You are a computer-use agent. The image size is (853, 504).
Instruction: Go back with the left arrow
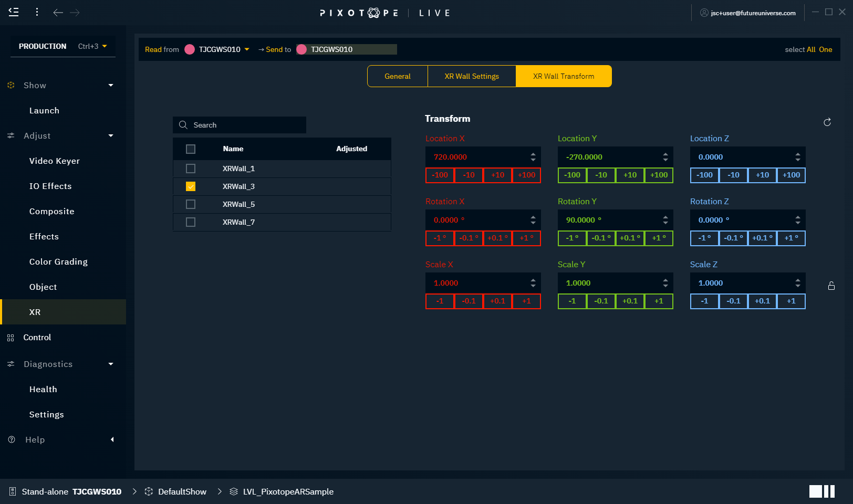point(58,12)
